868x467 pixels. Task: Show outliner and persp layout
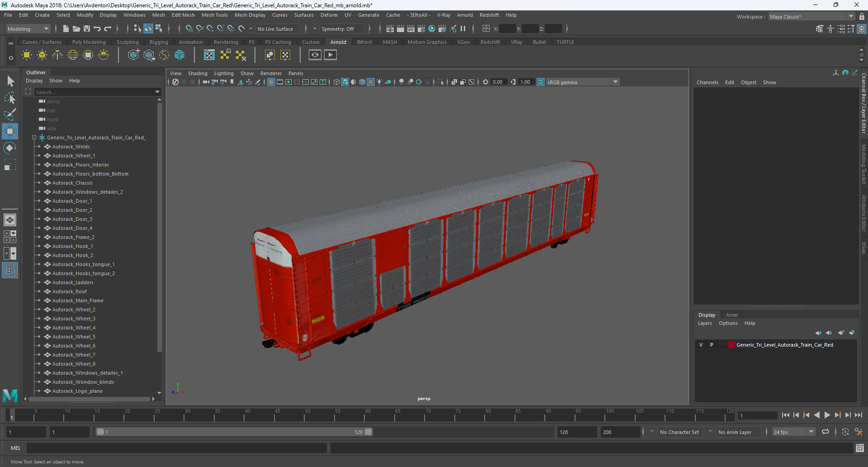[10, 271]
